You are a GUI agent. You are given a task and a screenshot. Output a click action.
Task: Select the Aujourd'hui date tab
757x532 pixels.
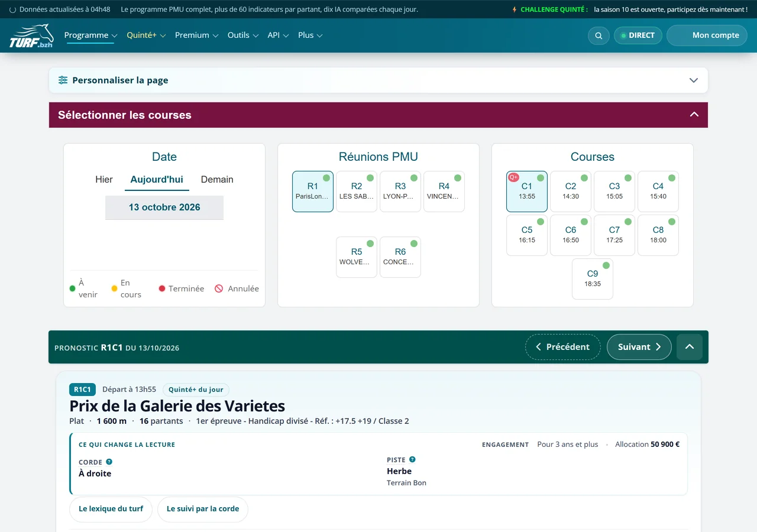[157, 179]
